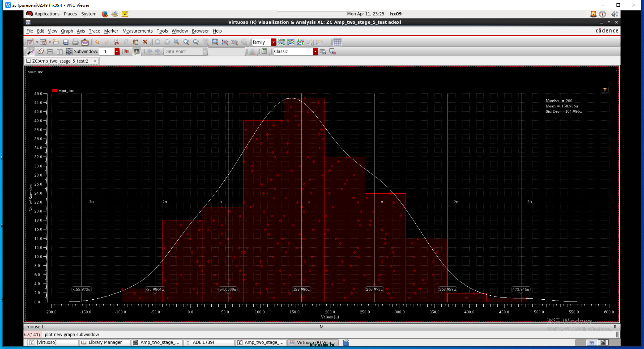Click the volume speaker icon in panel
Viewport: 644px width, 349px height.
(x=614, y=14)
